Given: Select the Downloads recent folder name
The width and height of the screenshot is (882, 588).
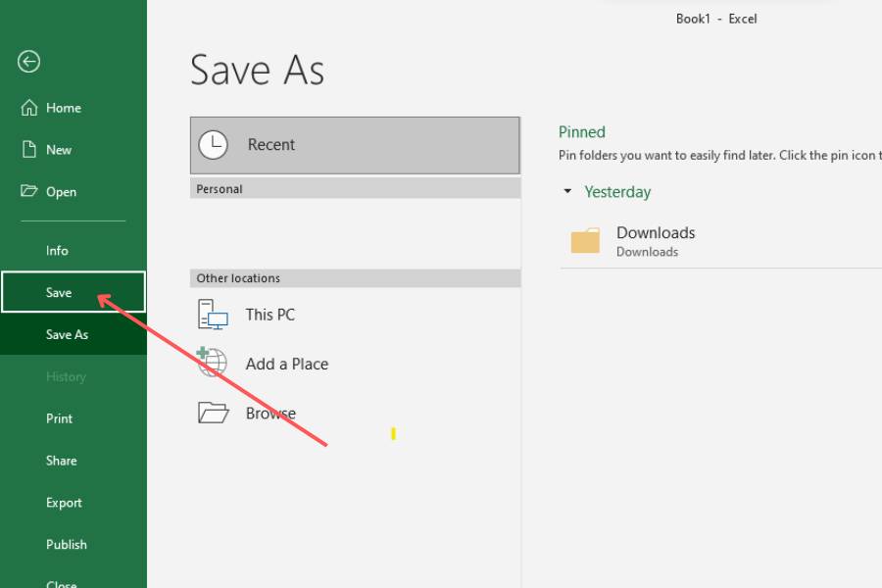Looking at the screenshot, I should [x=656, y=232].
